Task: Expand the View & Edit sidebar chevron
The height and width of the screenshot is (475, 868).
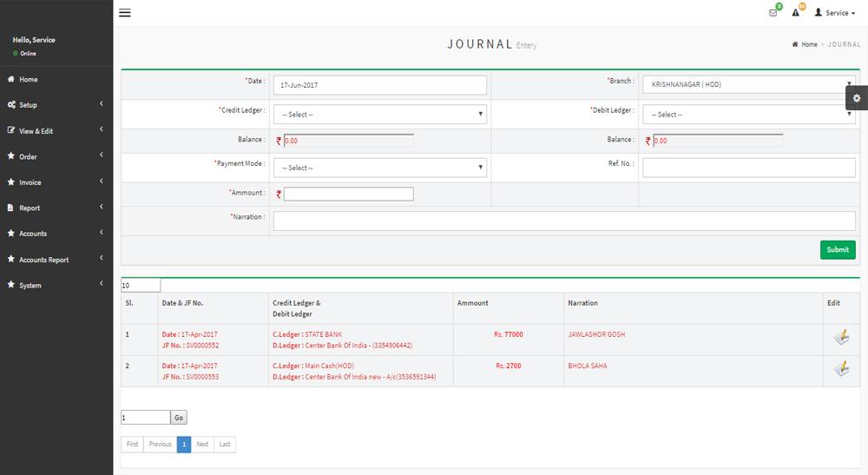Action: pos(102,129)
